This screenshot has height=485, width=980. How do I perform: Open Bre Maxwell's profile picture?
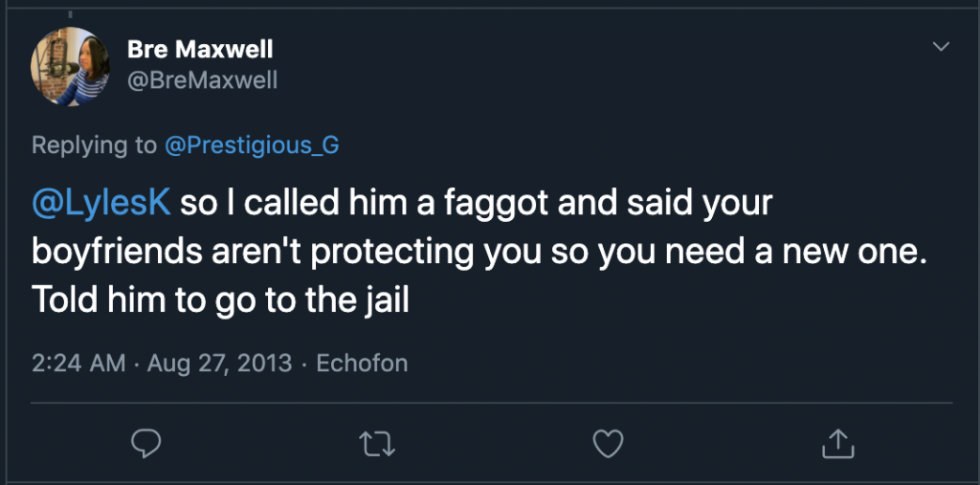(x=64, y=64)
